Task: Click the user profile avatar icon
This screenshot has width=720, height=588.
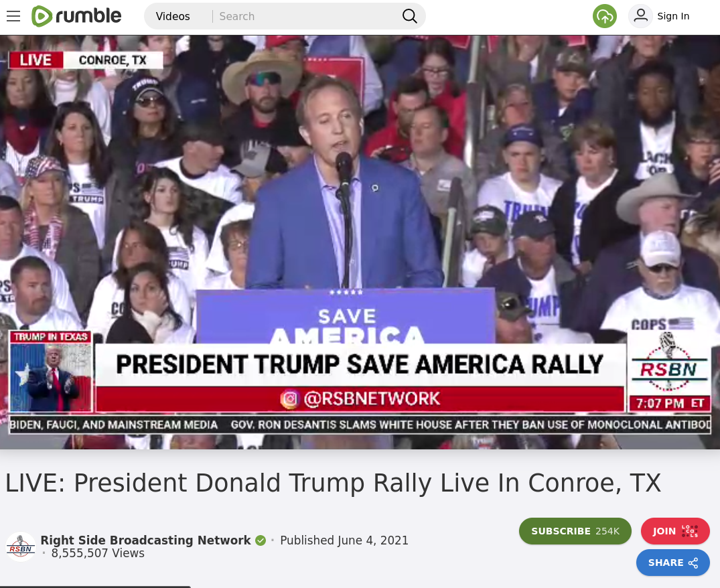Action: pos(640,16)
